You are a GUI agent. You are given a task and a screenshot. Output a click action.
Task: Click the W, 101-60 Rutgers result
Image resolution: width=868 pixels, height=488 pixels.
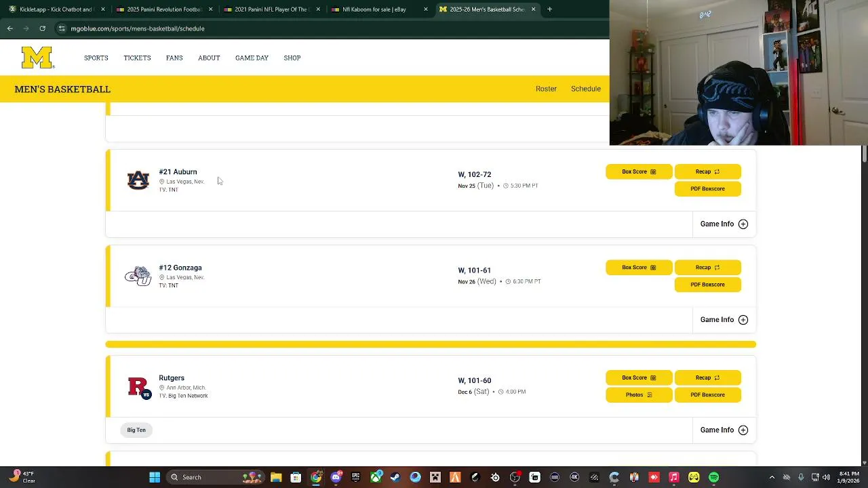tap(475, 380)
